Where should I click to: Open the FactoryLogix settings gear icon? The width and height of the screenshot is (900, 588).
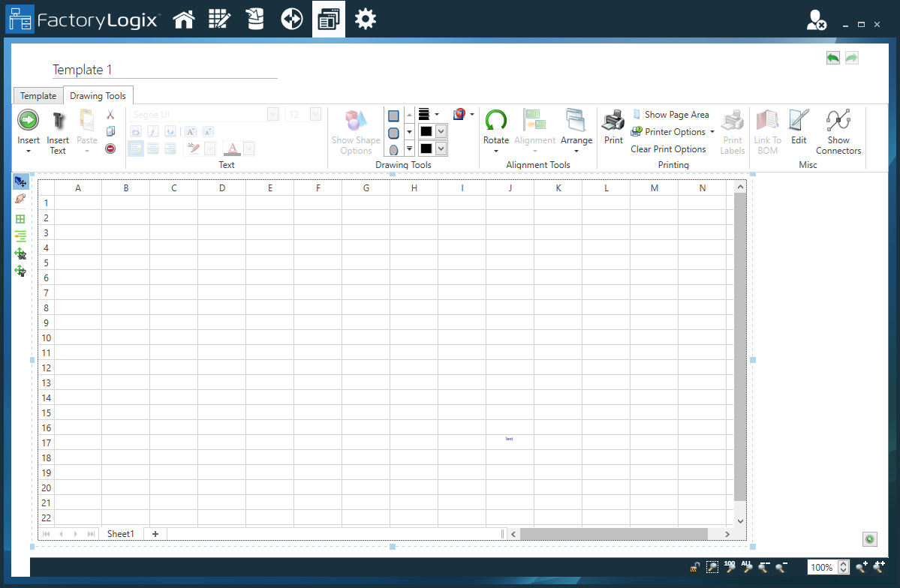point(366,19)
